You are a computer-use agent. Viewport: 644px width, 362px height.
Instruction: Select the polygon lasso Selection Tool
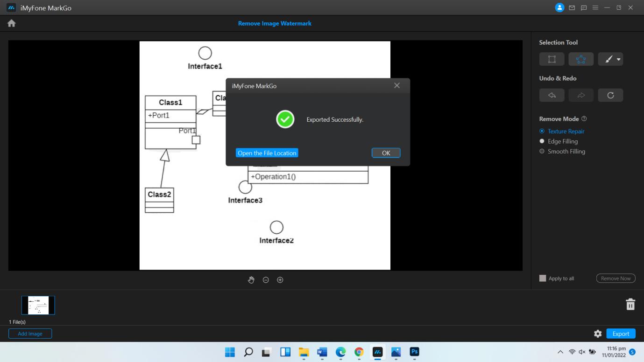[x=581, y=59]
